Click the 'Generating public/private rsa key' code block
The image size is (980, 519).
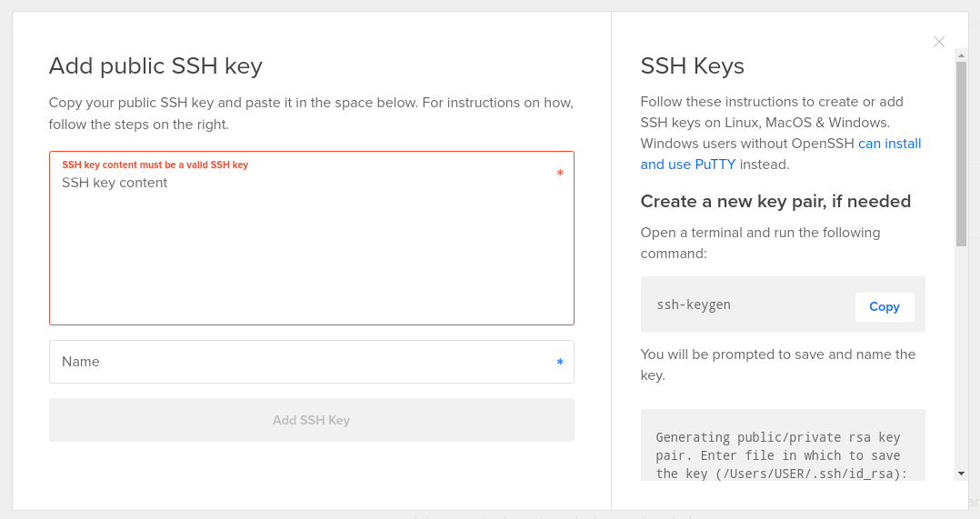782,454
